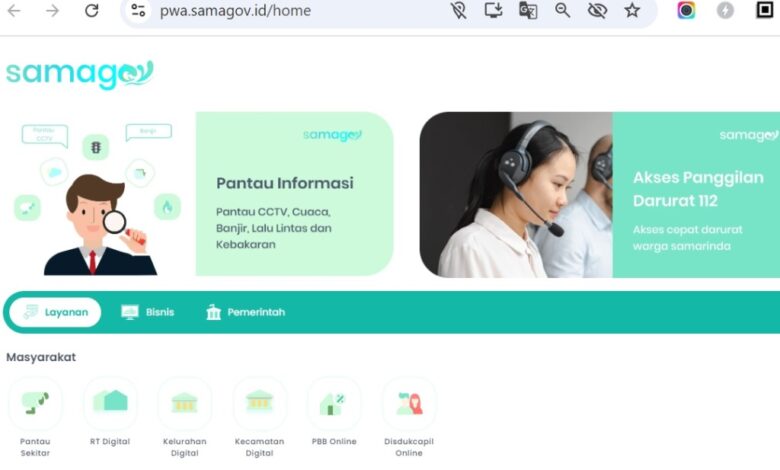
Task: Open the Pantau Sekitar service icon
Action: pyautogui.click(x=35, y=403)
